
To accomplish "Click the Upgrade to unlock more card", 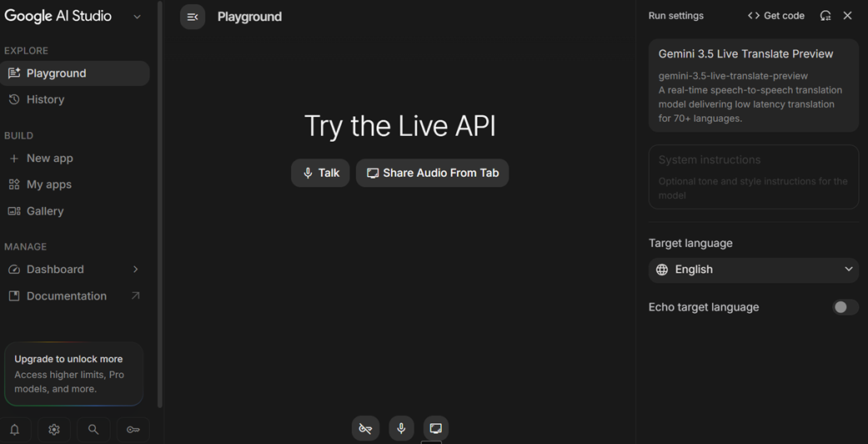I will (73, 374).
